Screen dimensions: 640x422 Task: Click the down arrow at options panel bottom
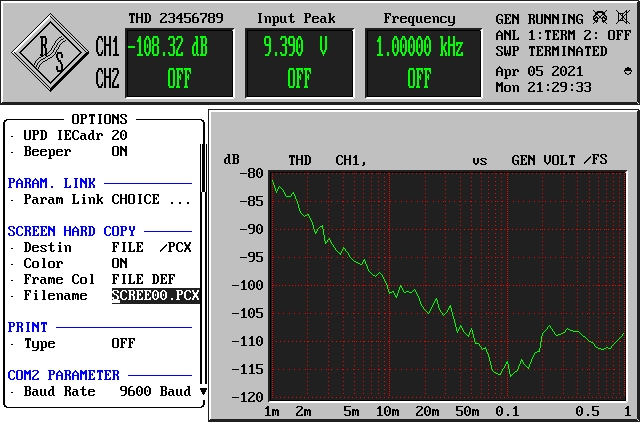203,391
